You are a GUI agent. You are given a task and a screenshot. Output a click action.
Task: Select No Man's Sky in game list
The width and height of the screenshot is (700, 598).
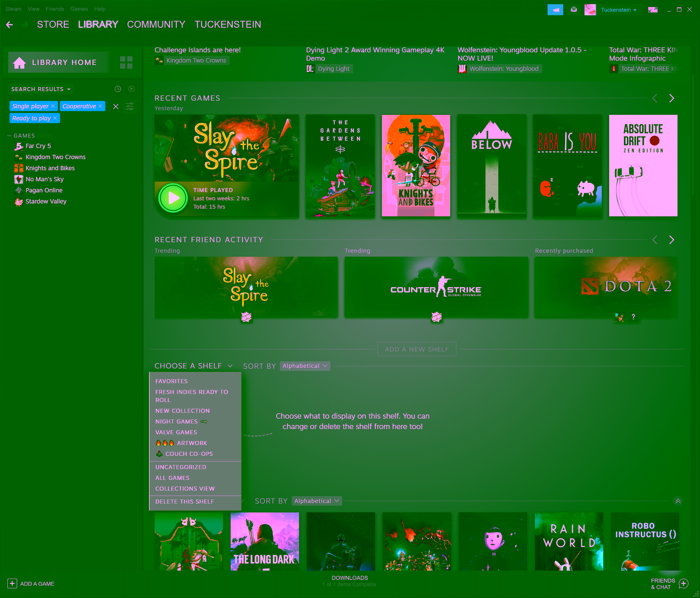pos(45,179)
